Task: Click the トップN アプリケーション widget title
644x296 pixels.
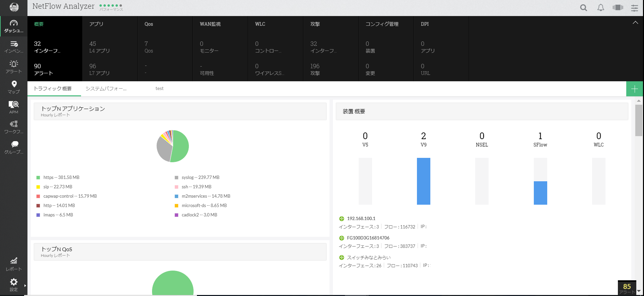Action: point(73,109)
